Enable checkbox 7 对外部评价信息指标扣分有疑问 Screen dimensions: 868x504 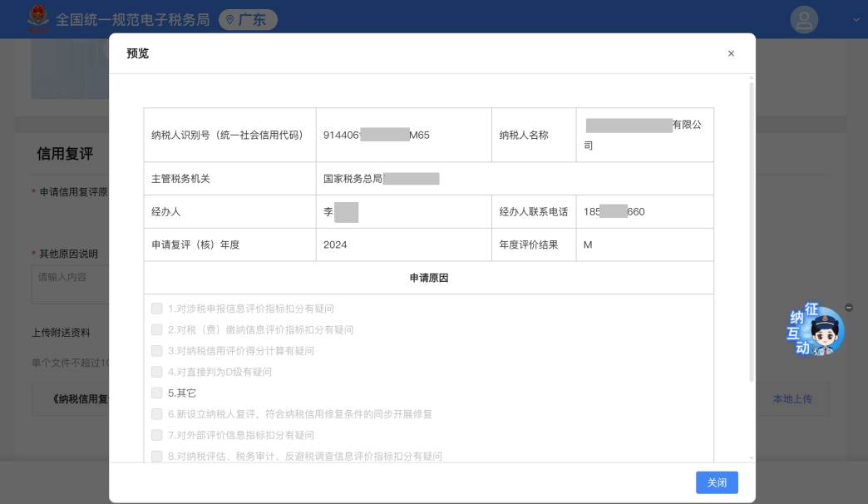pos(157,435)
